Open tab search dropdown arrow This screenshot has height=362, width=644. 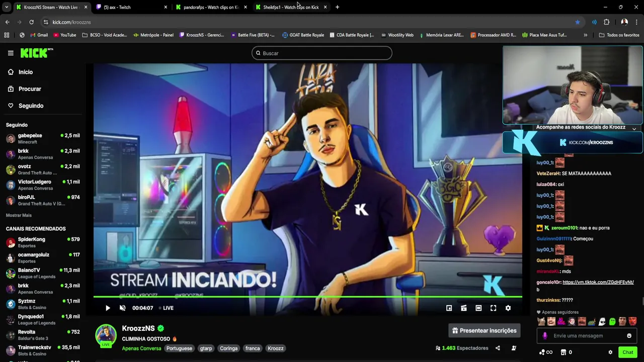pyautogui.click(x=7, y=7)
